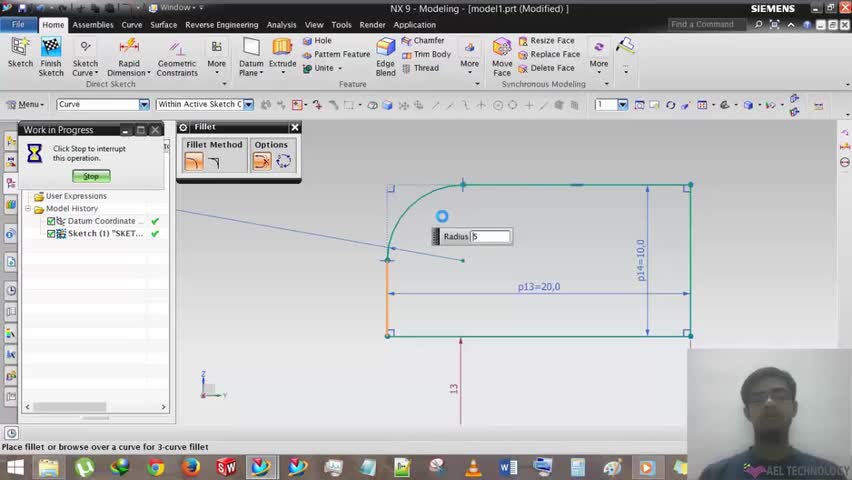This screenshot has height=480, width=852.
Task: Choose the Trim Body tool
Action: pyautogui.click(x=426, y=54)
